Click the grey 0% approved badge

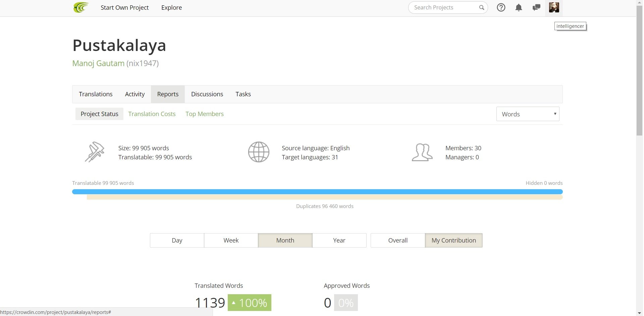pyautogui.click(x=346, y=303)
